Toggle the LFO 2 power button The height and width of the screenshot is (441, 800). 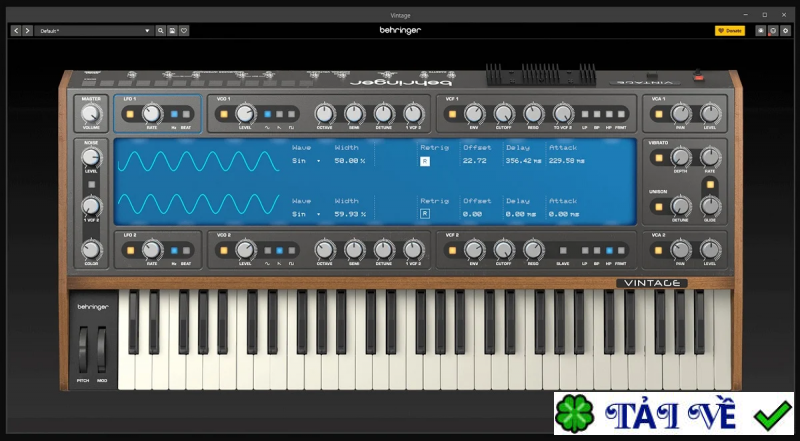coord(130,251)
